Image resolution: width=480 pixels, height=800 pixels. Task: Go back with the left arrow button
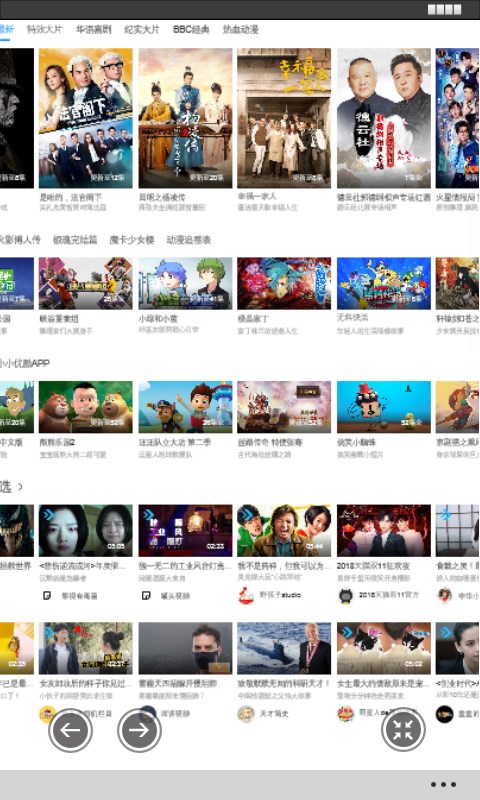70,730
